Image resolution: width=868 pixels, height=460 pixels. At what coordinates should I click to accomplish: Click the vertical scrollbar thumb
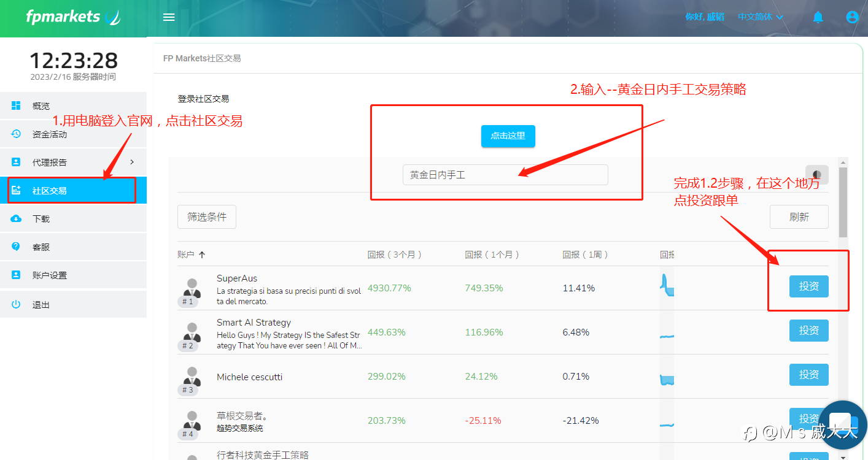tap(843, 202)
